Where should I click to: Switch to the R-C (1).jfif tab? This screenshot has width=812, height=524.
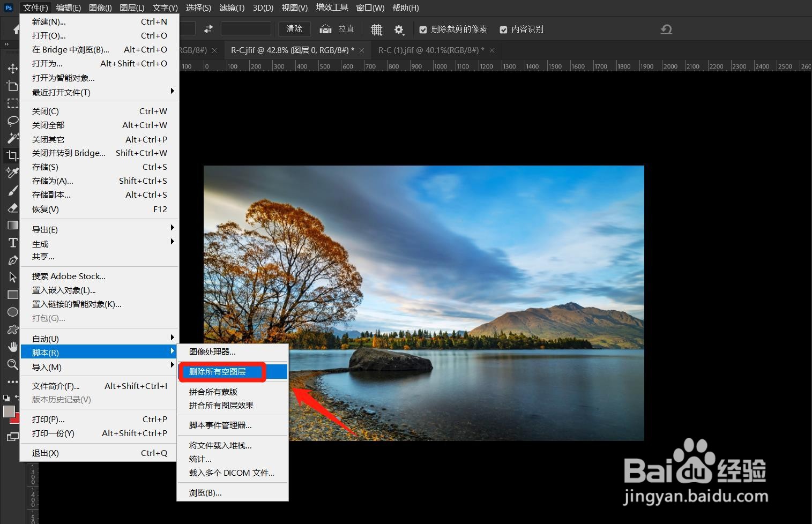coord(429,49)
